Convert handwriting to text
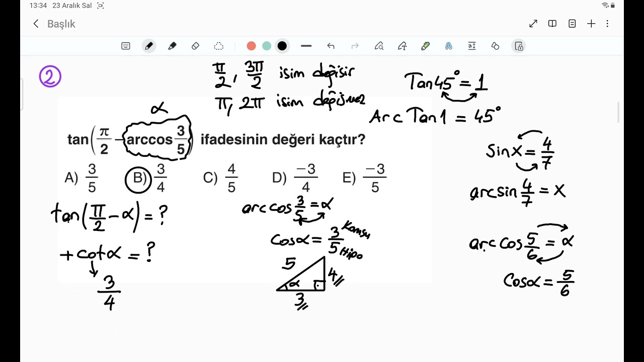The image size is (644, 362). (x=403, y=46)
